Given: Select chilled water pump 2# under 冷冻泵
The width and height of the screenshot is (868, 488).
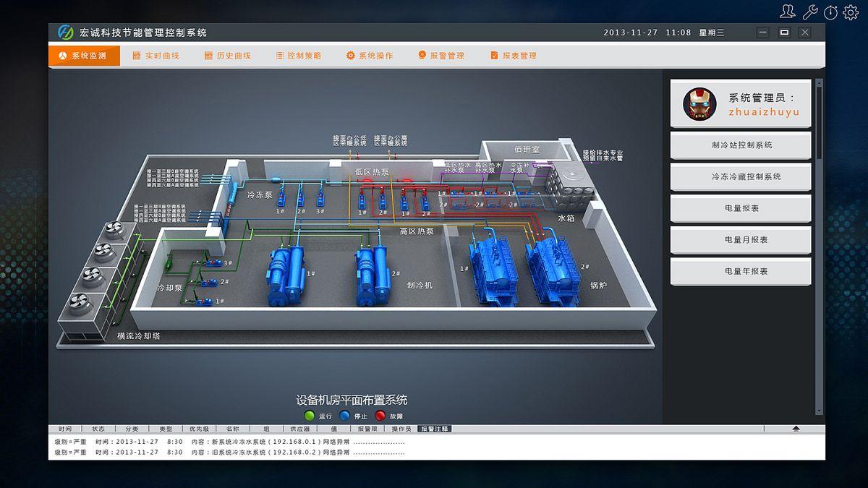Looking at the screenshot, I should click(300, 198).
